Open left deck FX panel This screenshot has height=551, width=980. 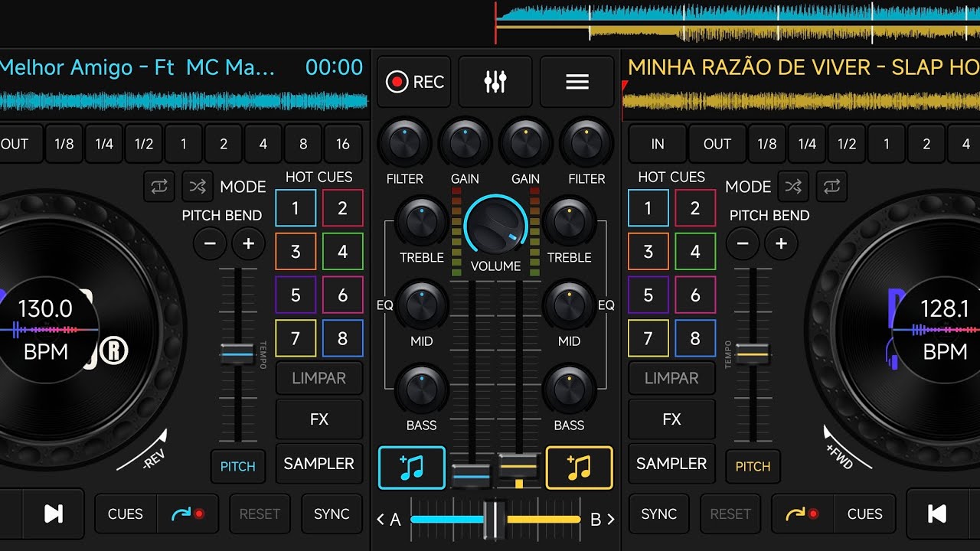tap(319, 419)
